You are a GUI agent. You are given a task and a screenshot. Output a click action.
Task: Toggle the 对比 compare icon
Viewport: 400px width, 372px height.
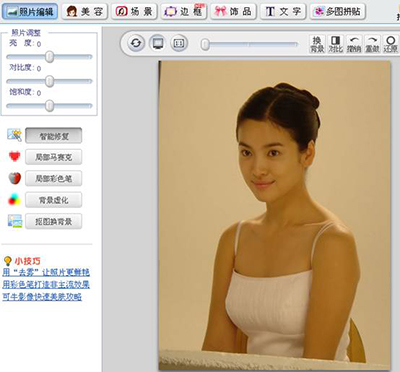click(x=335, y=44)
